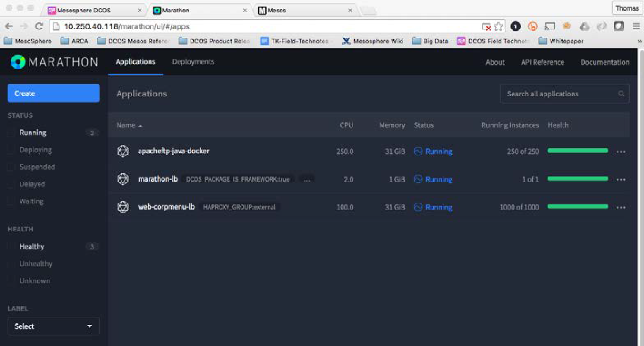Sort applications by the CPU column
Viewport: 644px width, 346px height.
347,125
